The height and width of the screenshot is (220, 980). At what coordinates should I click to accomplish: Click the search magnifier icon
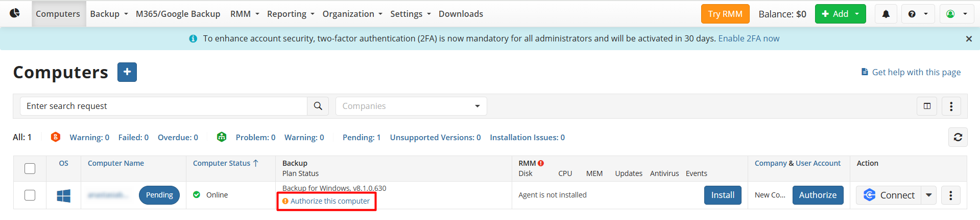[x=318, y=106]
